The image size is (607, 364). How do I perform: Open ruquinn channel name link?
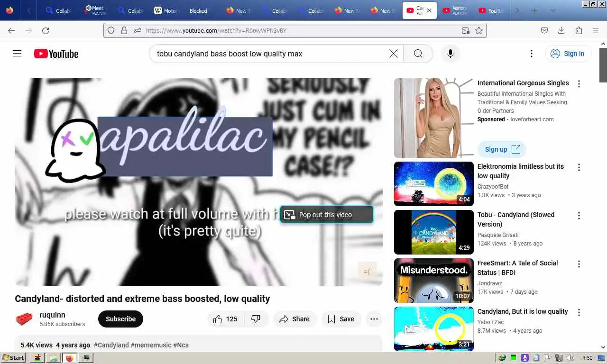click(52, 315)
